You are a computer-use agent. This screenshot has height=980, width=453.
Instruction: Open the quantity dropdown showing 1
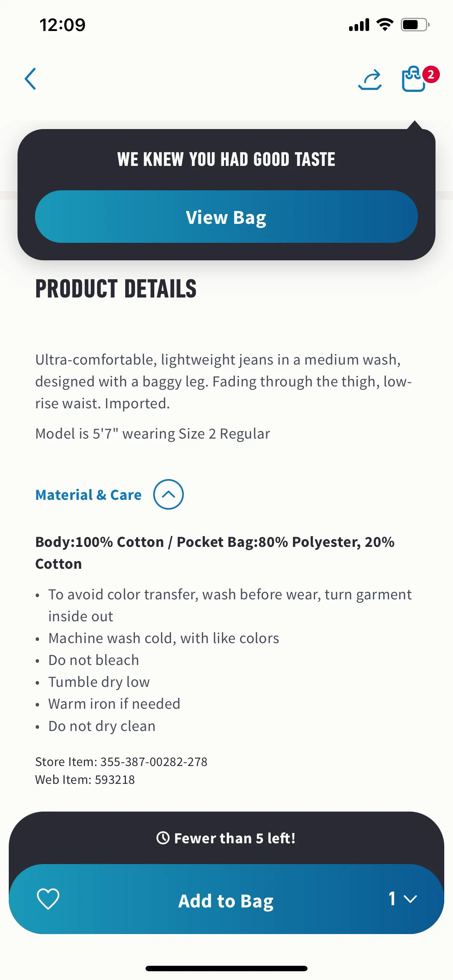(402, 899)
